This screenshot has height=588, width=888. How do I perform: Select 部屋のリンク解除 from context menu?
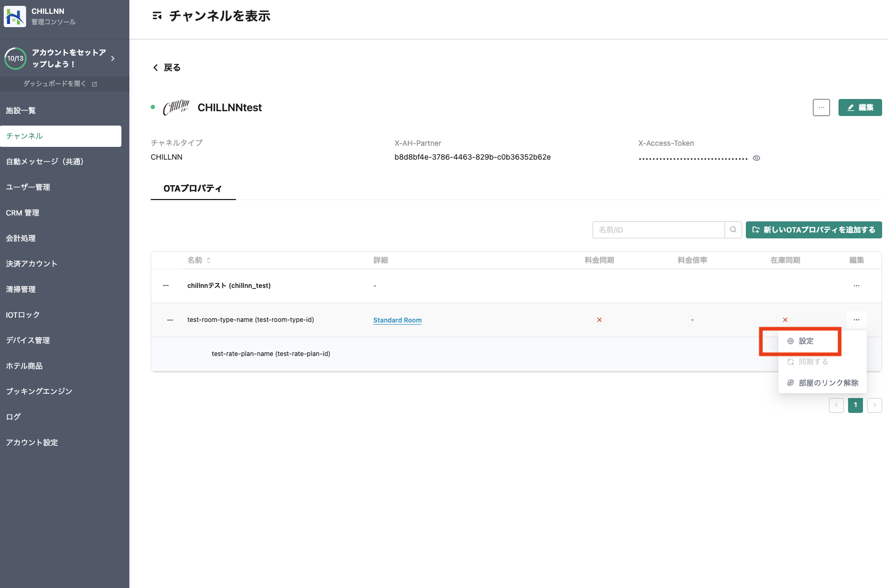823,383
